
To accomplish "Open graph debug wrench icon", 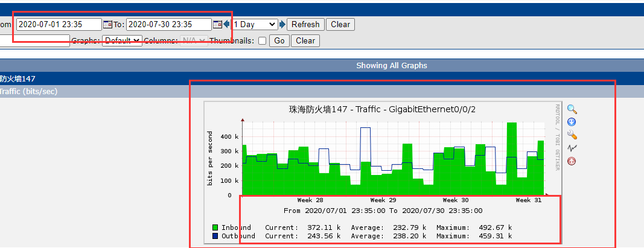I will (572, 135).
